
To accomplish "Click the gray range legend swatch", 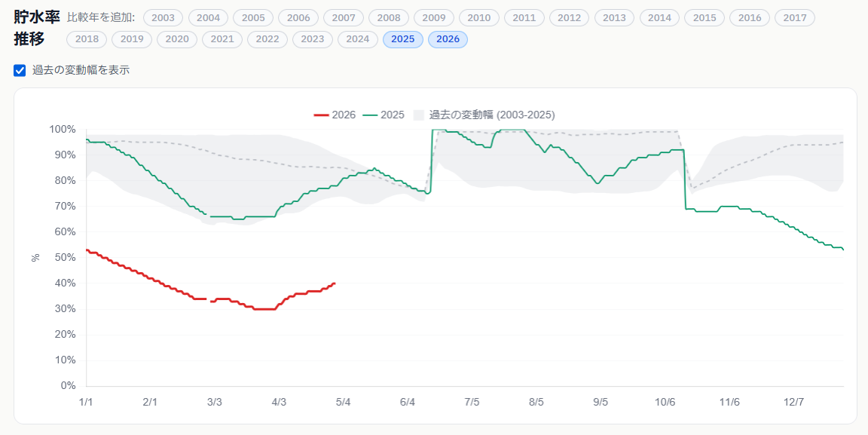I will tap(418, 115).
